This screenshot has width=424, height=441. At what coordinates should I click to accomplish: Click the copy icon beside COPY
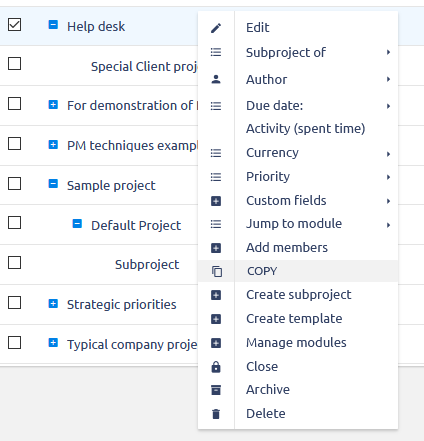pos(216,271)
